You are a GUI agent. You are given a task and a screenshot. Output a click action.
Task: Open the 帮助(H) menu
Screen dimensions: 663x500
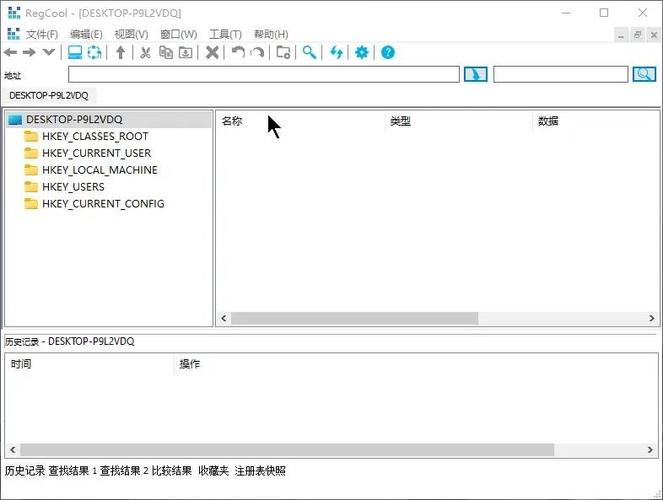tap(271, 34)
